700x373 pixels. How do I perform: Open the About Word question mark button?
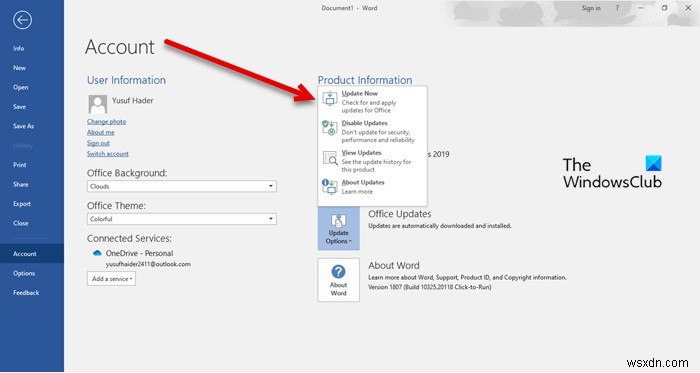coord(338,280)
